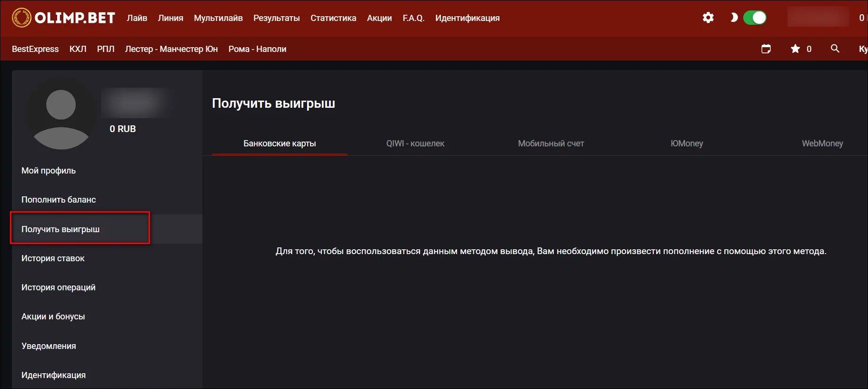868x389 pixels.
Task: Open Акции in top navigation
Action: pyautogui.click(x=379, y=18)
